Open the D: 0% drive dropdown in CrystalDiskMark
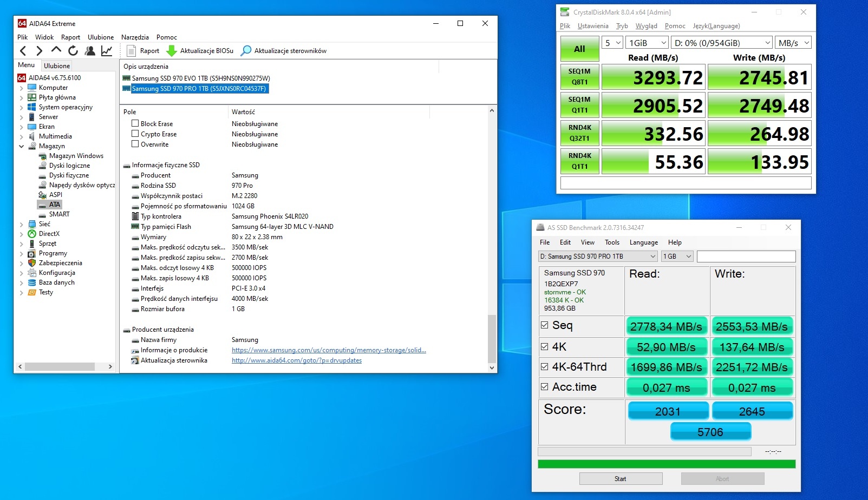Image resolution: width=868 pixels, height=500 pixels. click(x=722, y=43)
